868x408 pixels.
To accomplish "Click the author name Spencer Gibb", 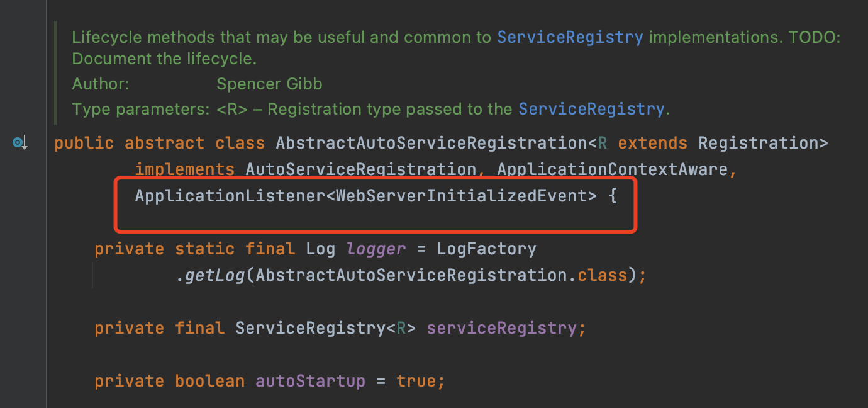I will (269, 84).
